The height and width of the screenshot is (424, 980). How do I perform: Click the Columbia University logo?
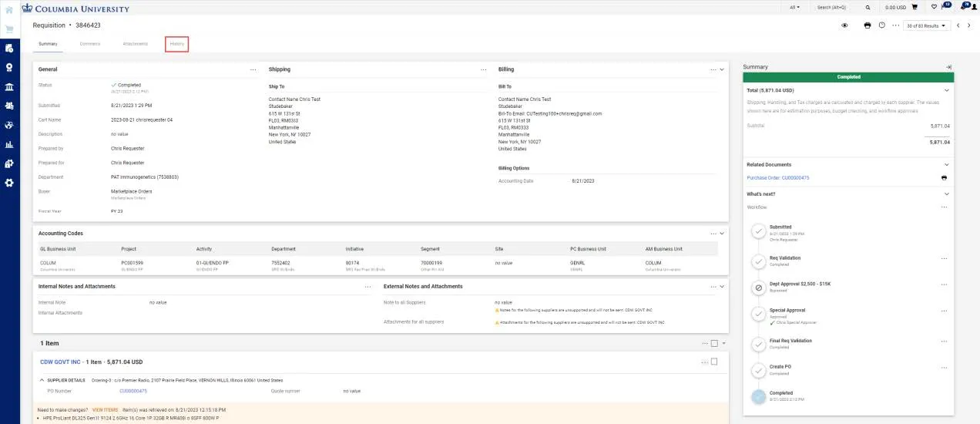pos(76,8)
